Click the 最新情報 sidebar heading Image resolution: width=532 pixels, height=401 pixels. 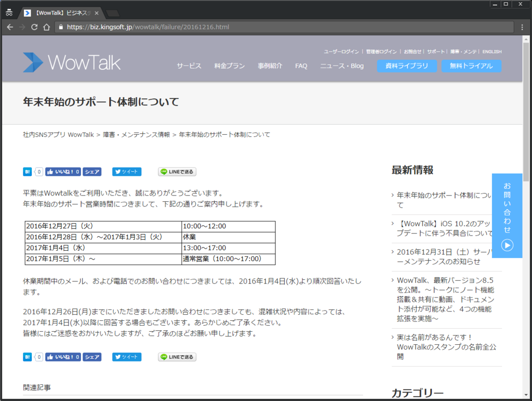[x=412, y=170]
